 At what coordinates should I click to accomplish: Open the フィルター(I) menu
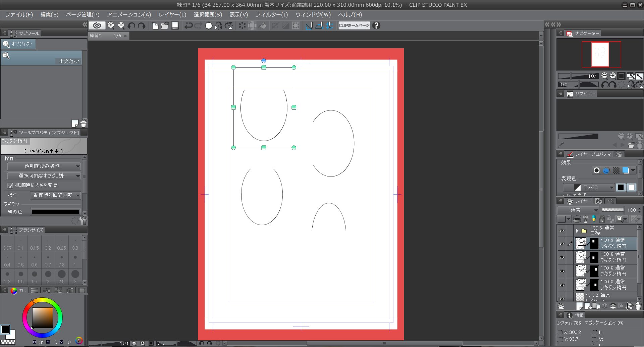pyautogui.click(x=271, y=14)
